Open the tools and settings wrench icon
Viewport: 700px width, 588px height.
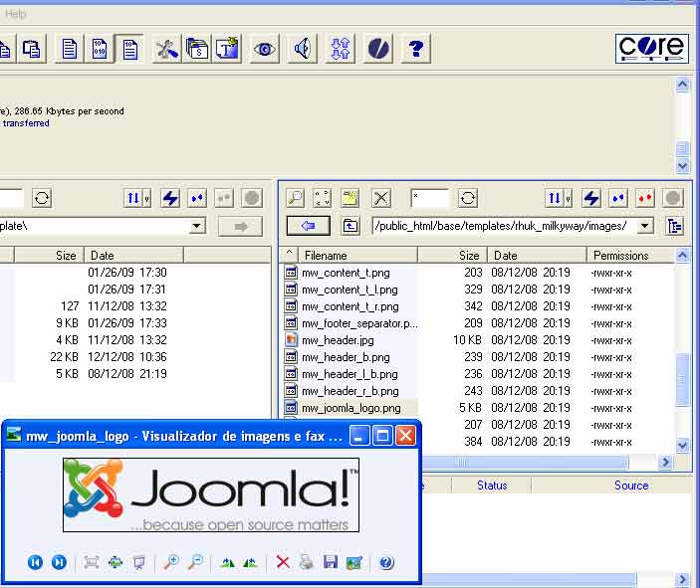[x=166, y=49]
